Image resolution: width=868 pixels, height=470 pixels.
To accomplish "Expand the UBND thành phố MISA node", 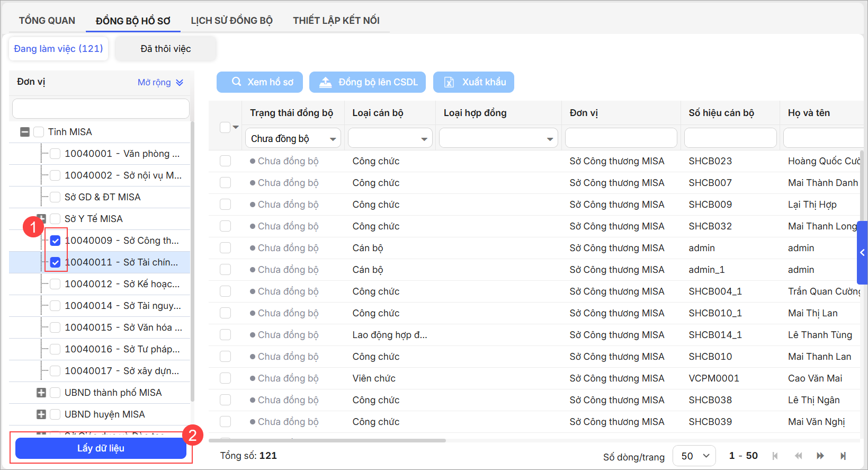I will point(41,393).
